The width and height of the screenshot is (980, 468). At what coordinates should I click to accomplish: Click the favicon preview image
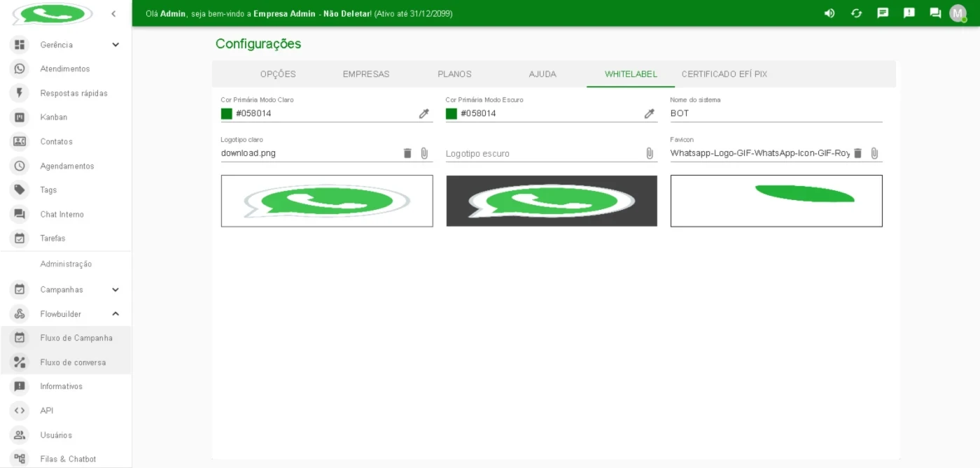(776, 201)
